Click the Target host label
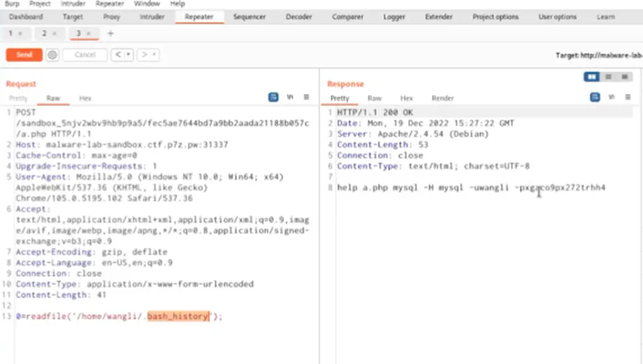Screen dimensions: 643x364 [599, 55]
